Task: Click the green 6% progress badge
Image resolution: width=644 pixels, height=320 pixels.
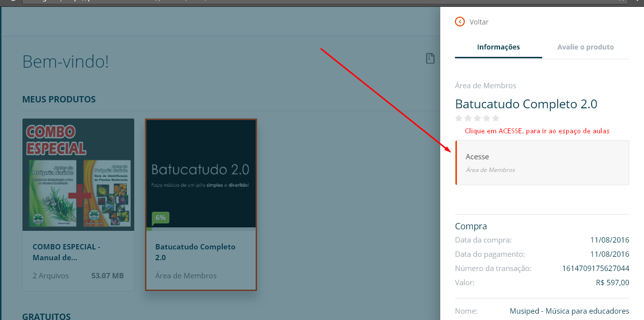Action: 160,218
